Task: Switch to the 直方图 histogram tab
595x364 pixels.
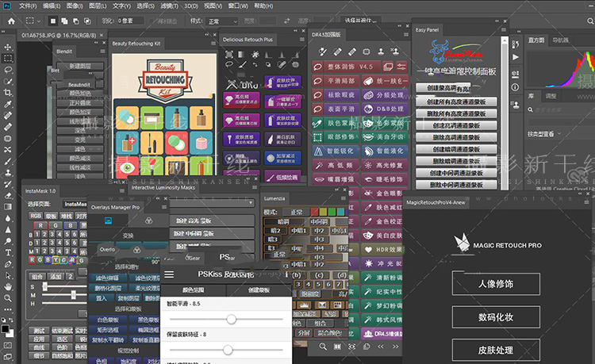Action: [536, 40]
